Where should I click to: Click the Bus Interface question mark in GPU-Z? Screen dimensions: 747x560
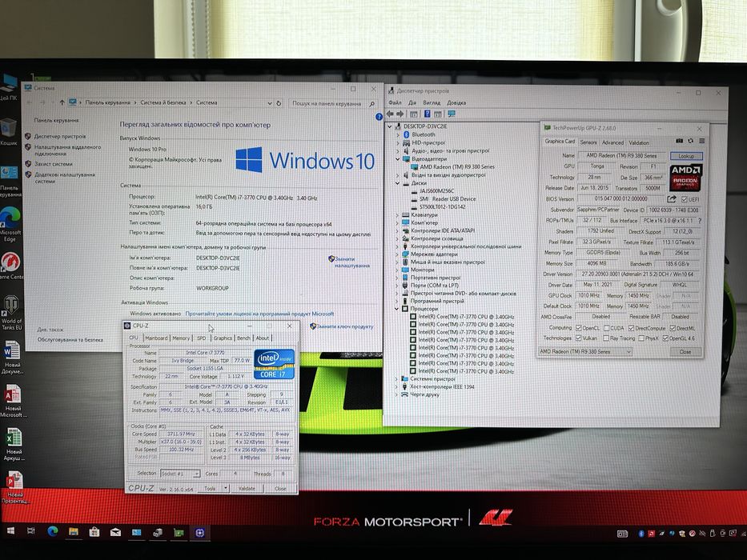(700, 221)
